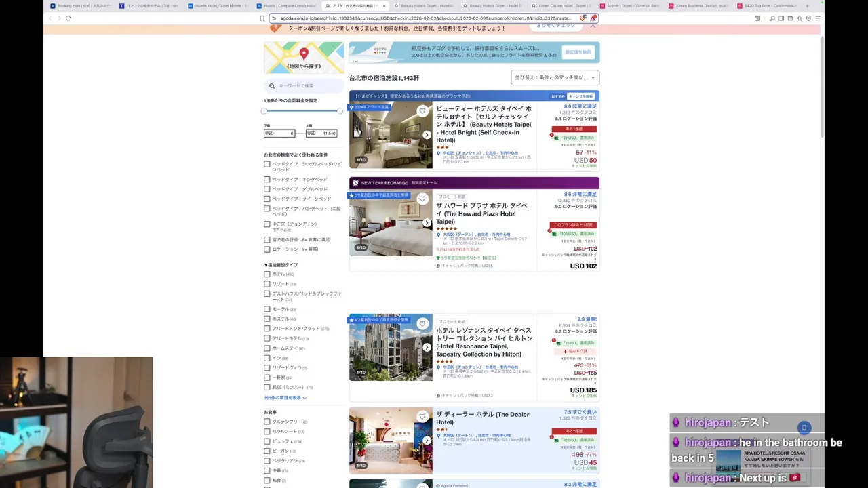Show next photo of Beauty Hotels Taipei
Viewport: 868px width, 488px height.
(x=427, y=135)
